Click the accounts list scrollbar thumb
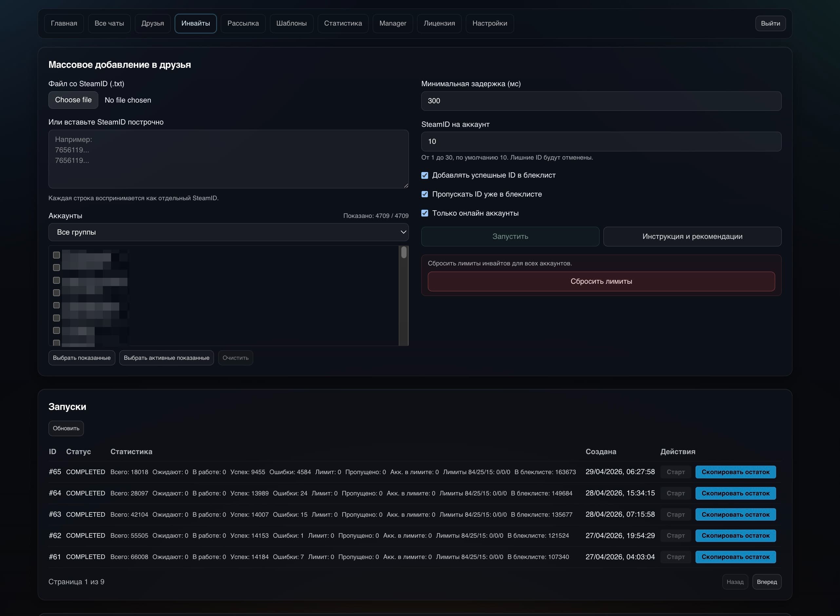Screen dimensions: 840x616 click(x=404, y=253)
